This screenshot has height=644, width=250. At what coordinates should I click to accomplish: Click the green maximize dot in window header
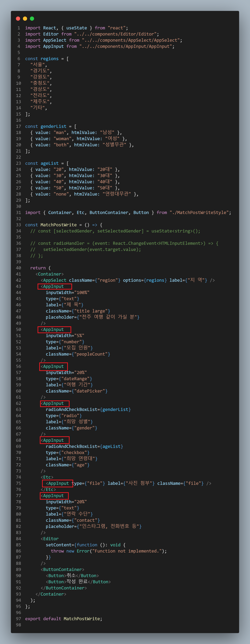click(32, 18)
